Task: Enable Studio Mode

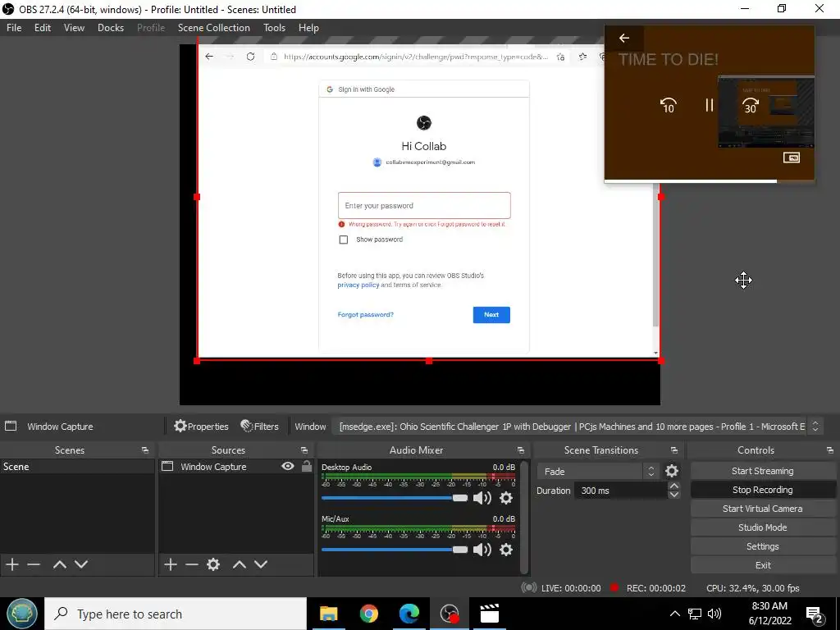Action: (x=763, y=527)
